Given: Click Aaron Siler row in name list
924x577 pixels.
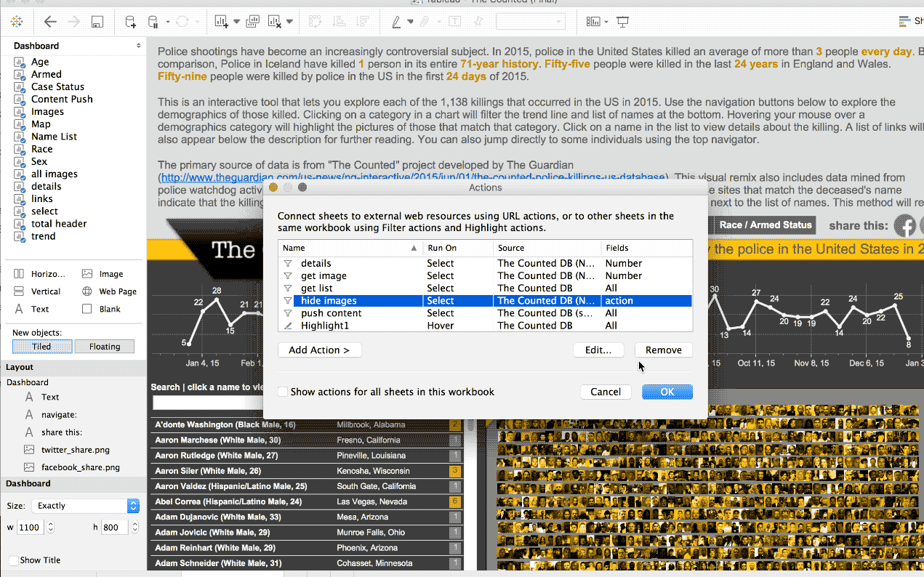Looking at the screenshot, I should pyautogui.click(x=306, y=471).
